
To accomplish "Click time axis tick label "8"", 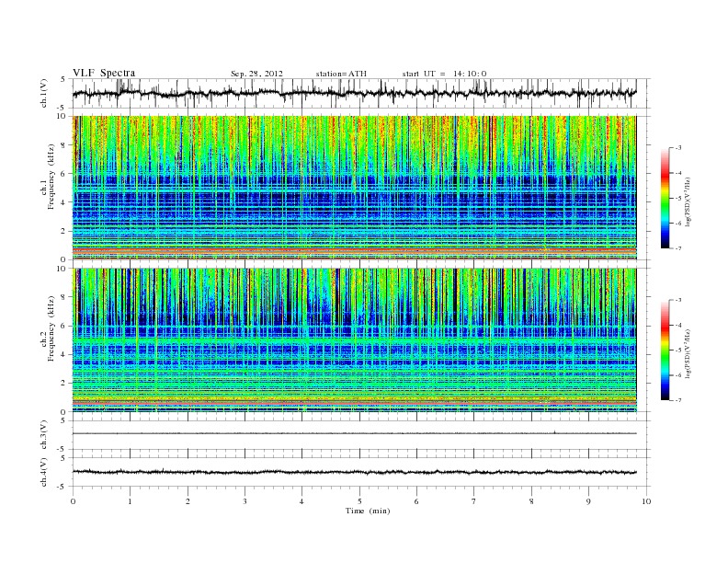I will point(531,501).
